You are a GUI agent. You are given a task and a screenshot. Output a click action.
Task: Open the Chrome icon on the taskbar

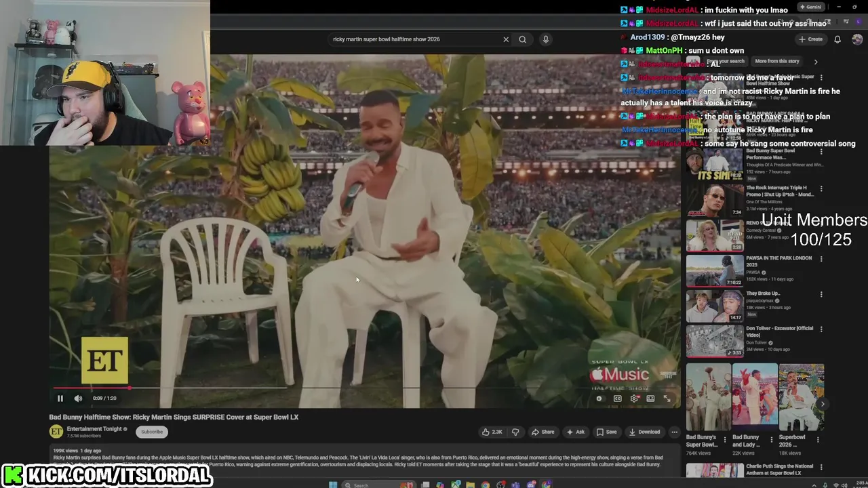click(486, 485)
